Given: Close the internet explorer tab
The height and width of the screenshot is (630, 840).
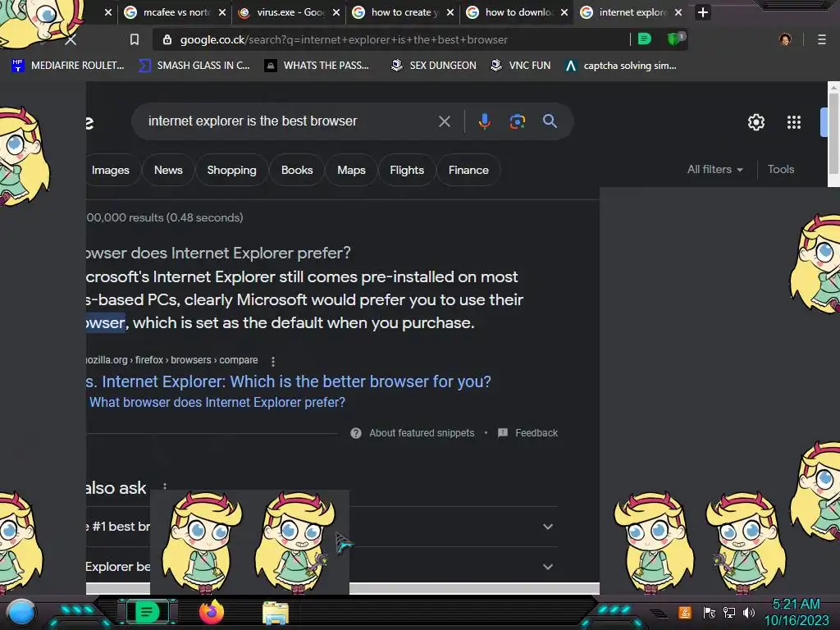Looking at the screenshot, I should click(678, 12).
